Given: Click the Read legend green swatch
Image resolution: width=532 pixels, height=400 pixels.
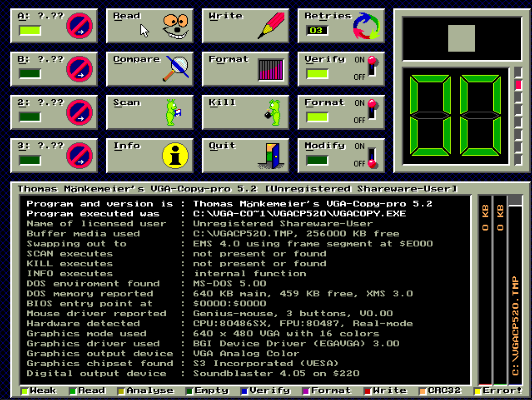Looking at the screenshot, I should (72, 391).
